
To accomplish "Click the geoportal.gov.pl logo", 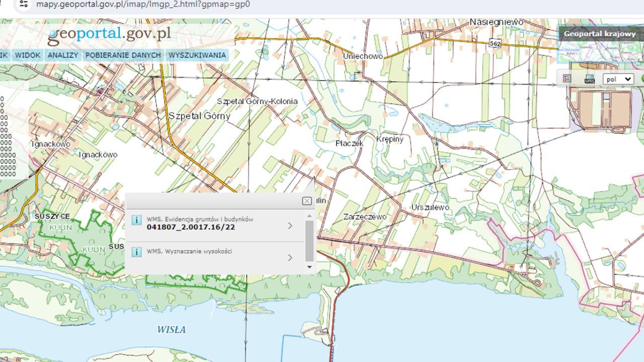I will [109, 34].
